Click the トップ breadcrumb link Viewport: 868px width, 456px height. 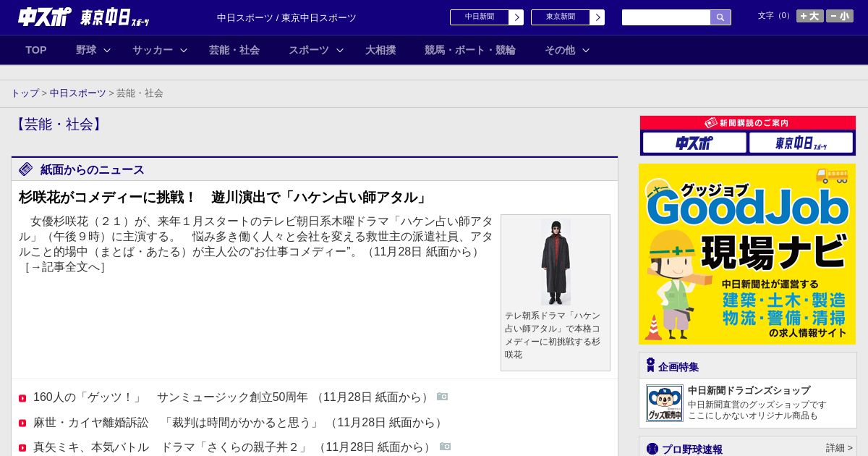coord(25,93)
